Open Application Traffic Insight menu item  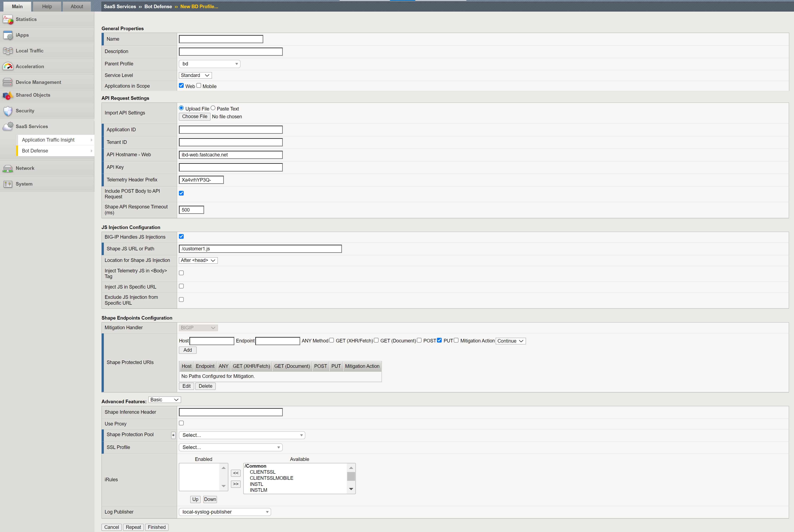tap(55, 140)
